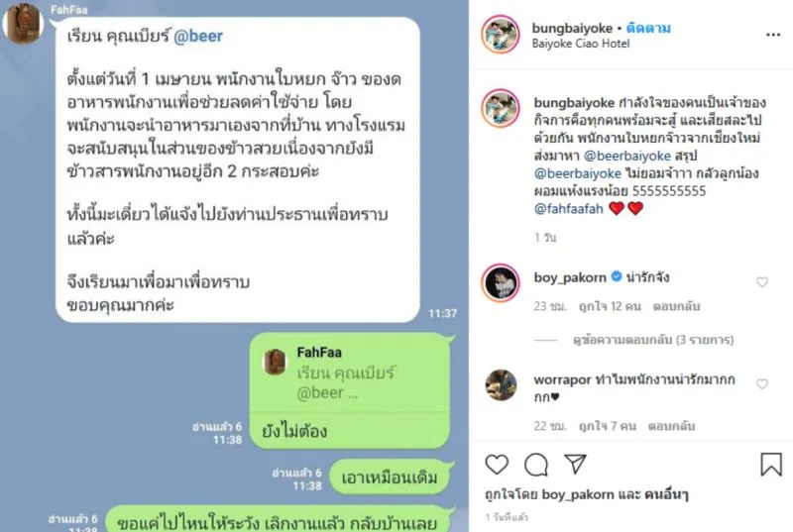This screenshot has height=532, width=793.
Task: Open the @fahfaafah mention in caption
Action: click(568, 208)
